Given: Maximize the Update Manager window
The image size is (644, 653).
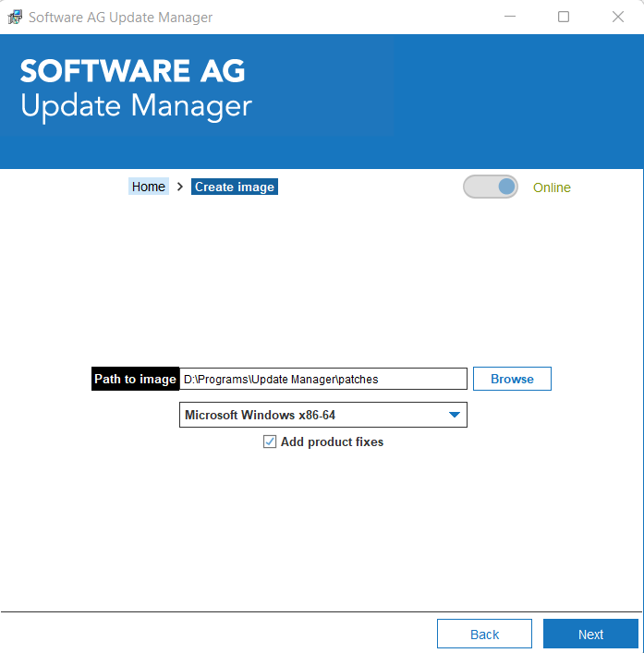Looking at the screenshot, I should [564, 17].
